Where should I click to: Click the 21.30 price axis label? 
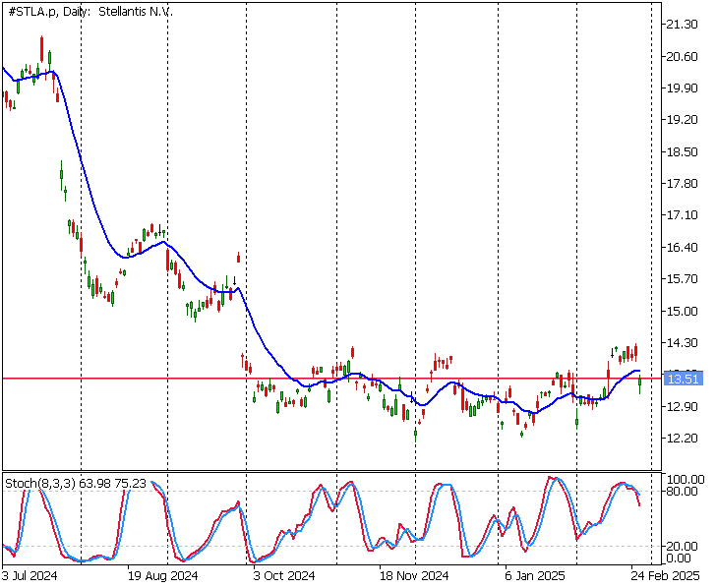683,25
